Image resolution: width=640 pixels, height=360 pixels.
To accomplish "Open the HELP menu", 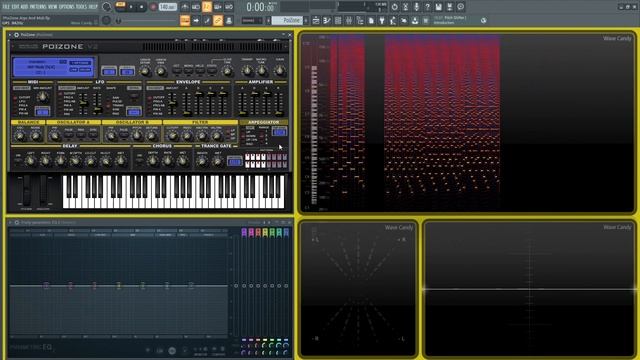I will pos(93,7).
